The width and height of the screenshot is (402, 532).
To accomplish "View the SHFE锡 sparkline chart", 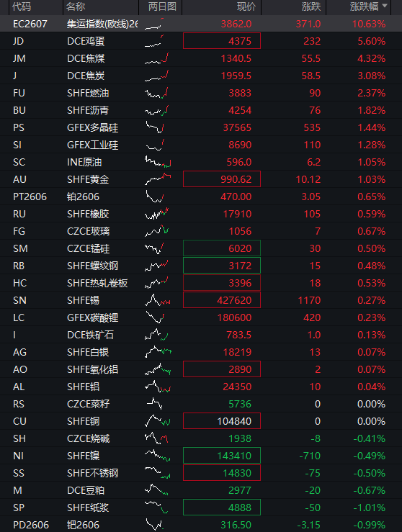I will [x=158, y=300].
